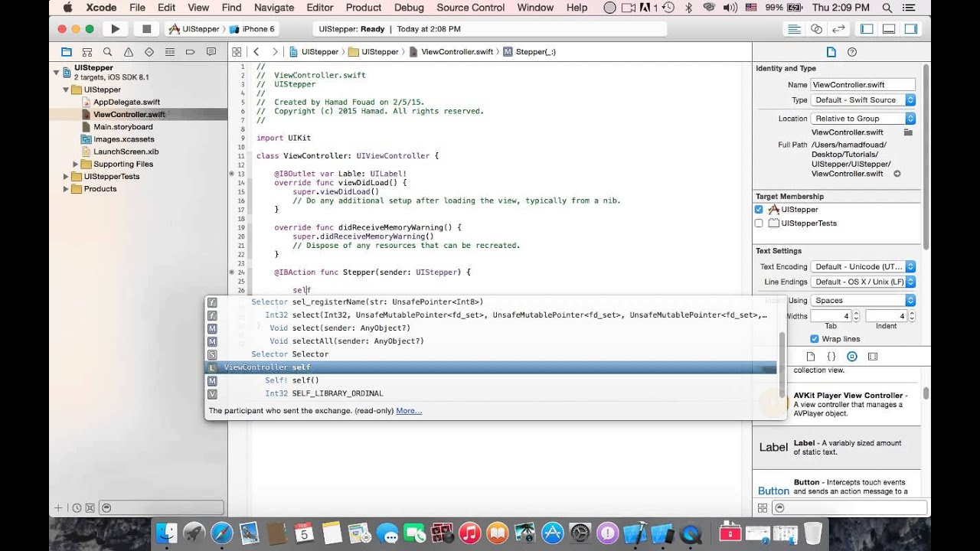Expand the Supporting Files group

76,165
